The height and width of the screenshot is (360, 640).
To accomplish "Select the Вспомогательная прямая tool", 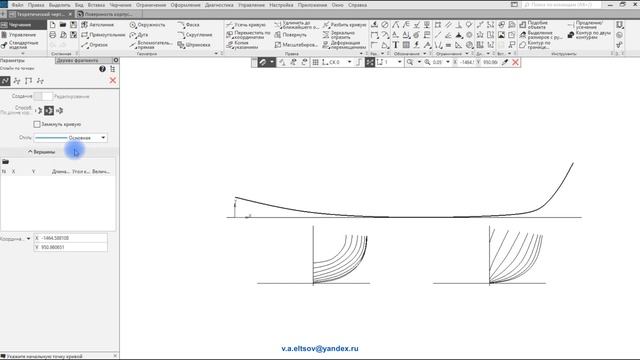I will (151, 45).
